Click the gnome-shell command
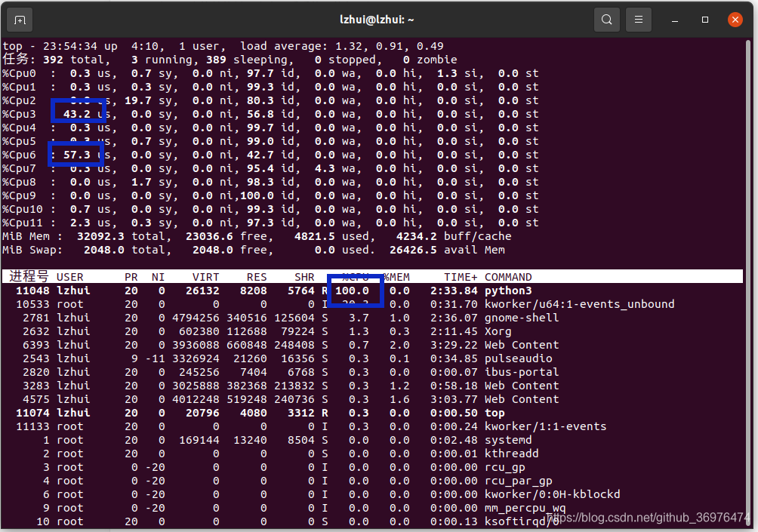758x532 pixels. 522,318
